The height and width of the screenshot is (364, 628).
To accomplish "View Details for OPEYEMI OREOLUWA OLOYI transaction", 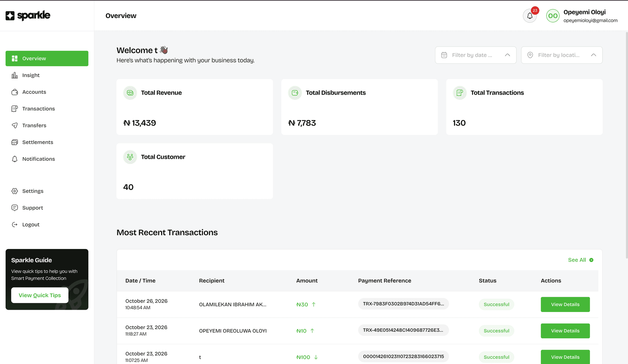I will point(565,331).
